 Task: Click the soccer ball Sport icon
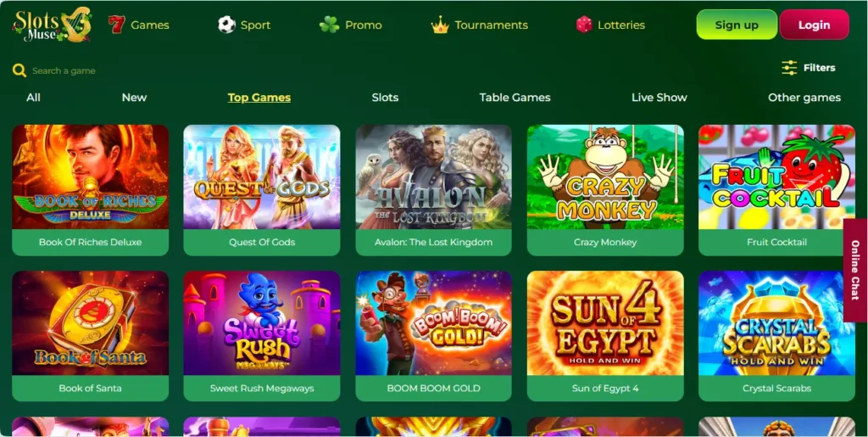pos(226,25)
